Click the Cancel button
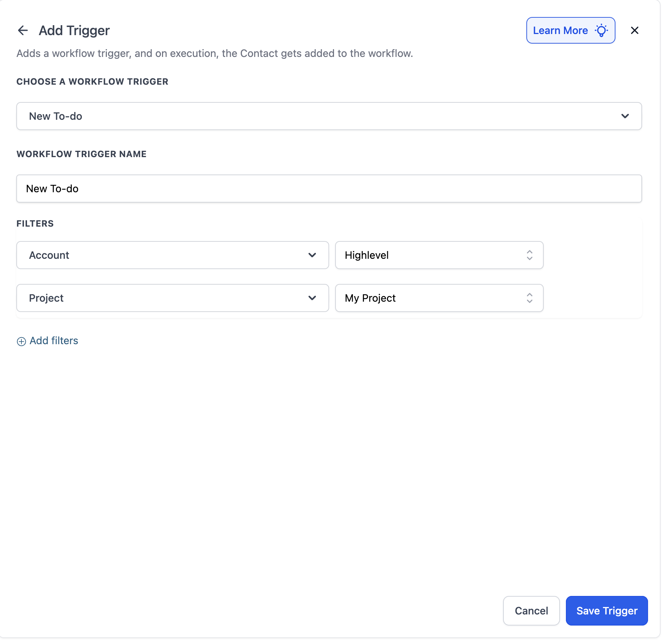This screenshot has width=668, height=644. click(x=531, y=611)
